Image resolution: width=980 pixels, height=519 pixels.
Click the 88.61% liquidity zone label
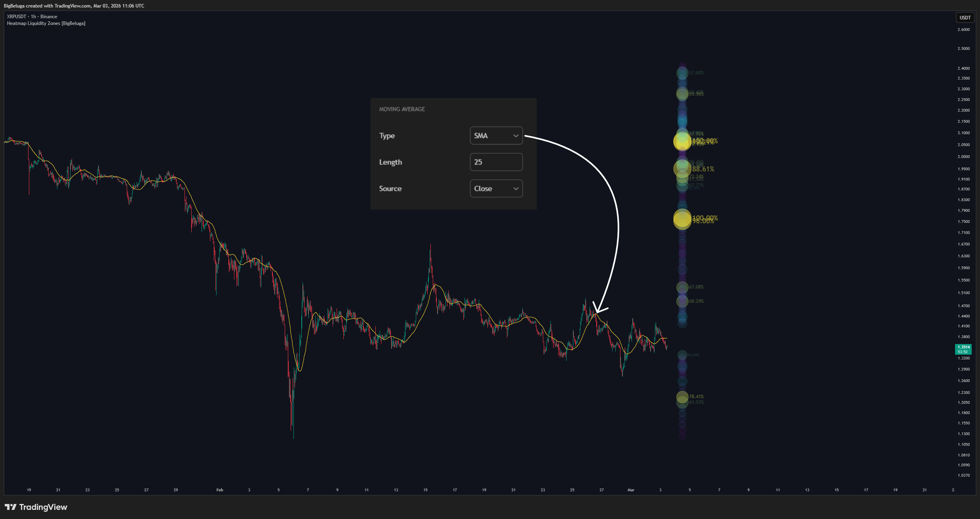pos(703,169)
